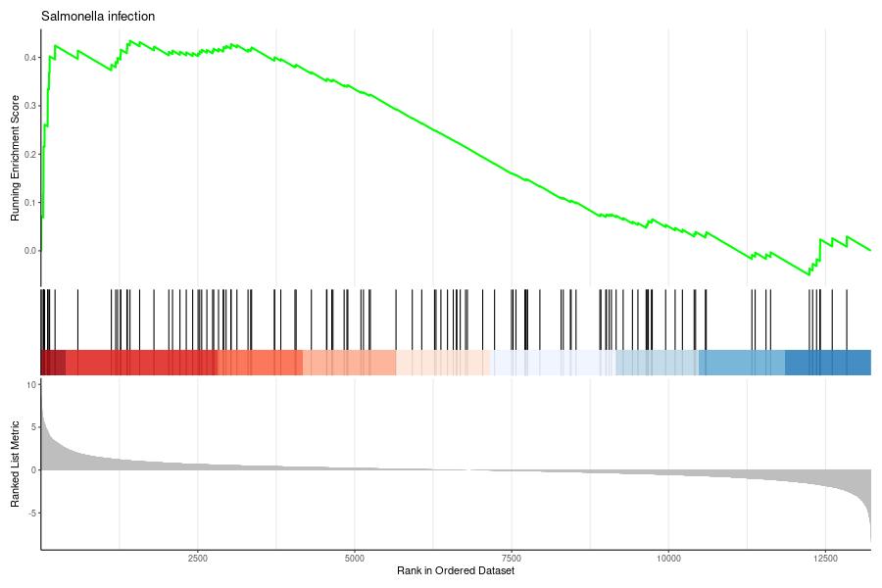The image size is (882, 588).
Task: Click the 7500 x-axis tick label
Action: (x=512, y=559)
